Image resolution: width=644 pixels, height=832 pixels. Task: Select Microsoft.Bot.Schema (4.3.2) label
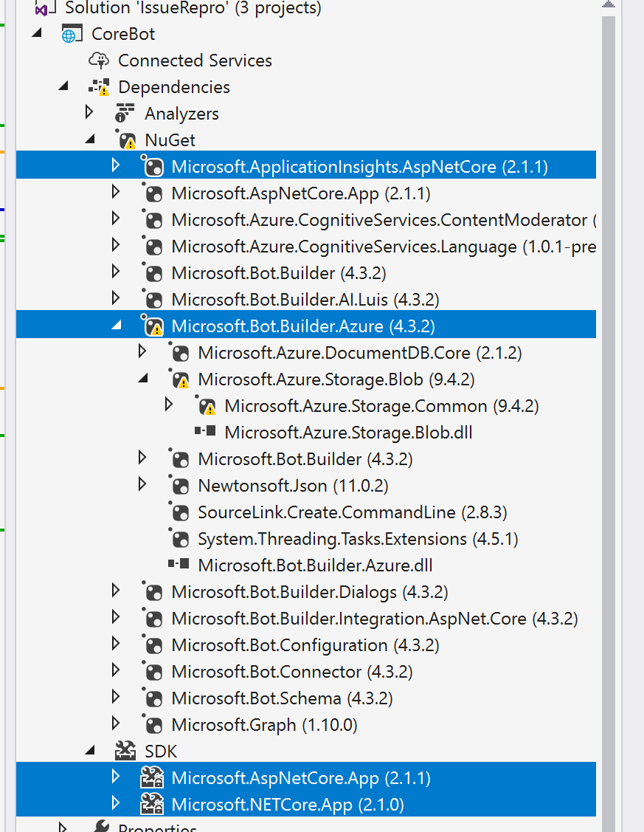[x=282, y=698]
